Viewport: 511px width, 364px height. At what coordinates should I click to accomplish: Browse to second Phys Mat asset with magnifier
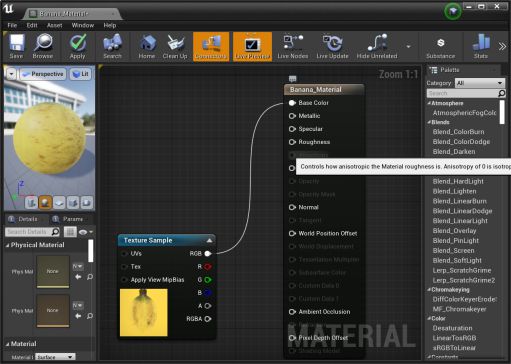tap(90, 316)
